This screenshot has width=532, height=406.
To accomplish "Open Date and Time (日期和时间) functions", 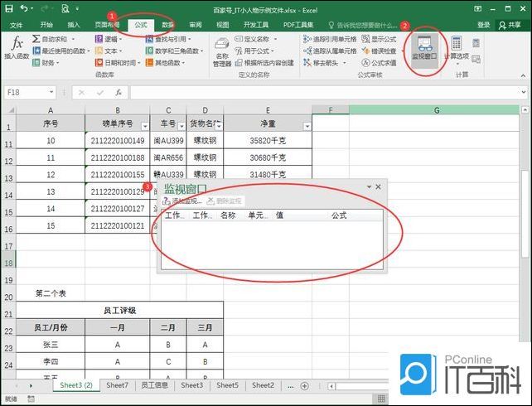I will [x=118, y=63].
